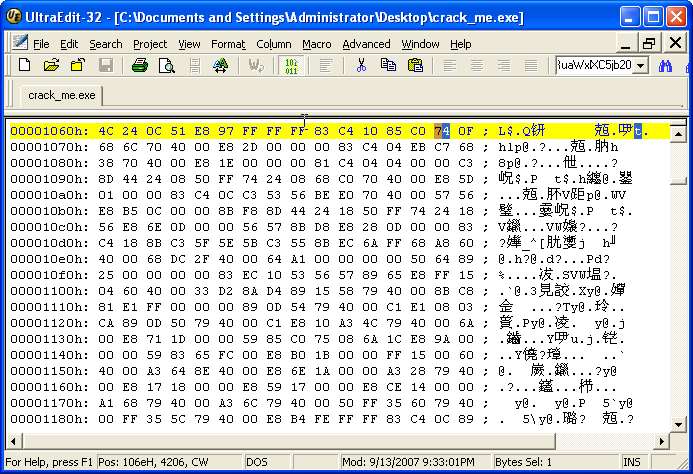Click offset 000010d0h row address
This screenshot has height=474, width=693.
coord(49,243)
